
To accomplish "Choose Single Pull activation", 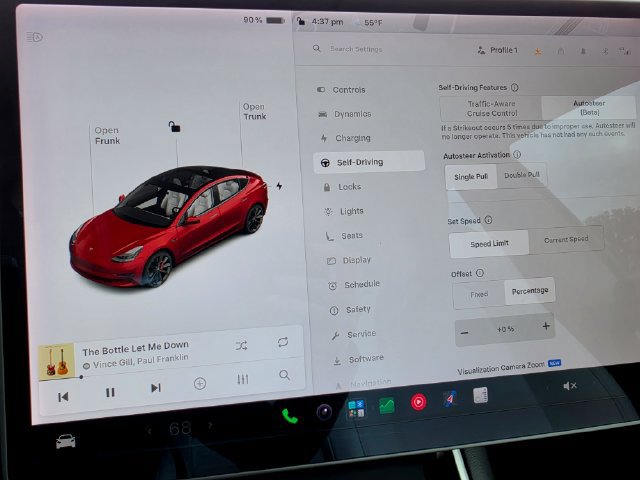I will coord(471,177).
